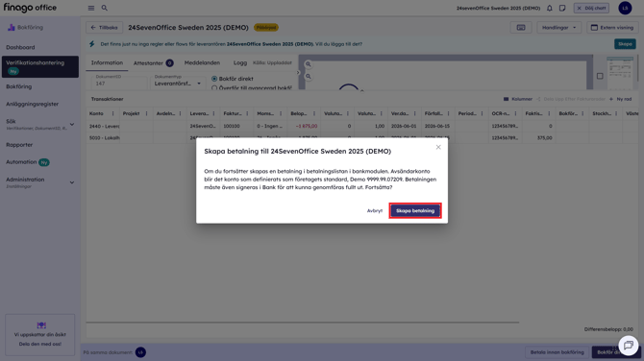The image size is (644, 361).
Task: Open Moms column options menu
Action: 281,113
